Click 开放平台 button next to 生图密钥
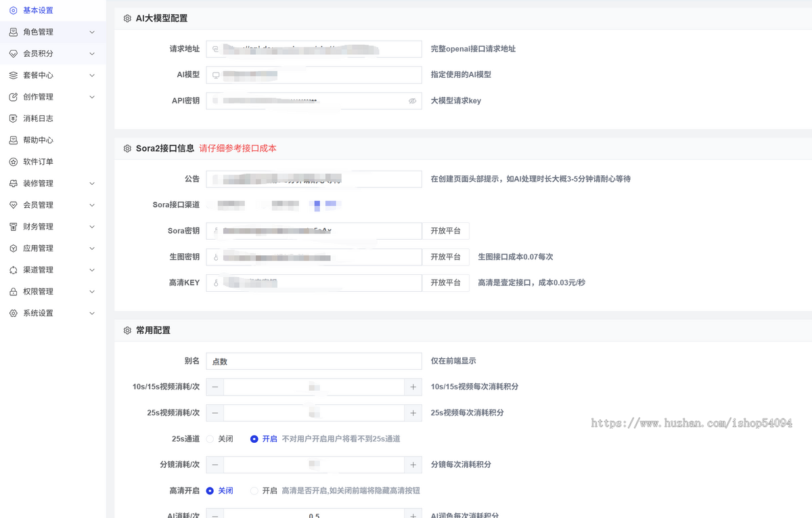The height and width of the screenshot is (518, 812). (445, 257)
